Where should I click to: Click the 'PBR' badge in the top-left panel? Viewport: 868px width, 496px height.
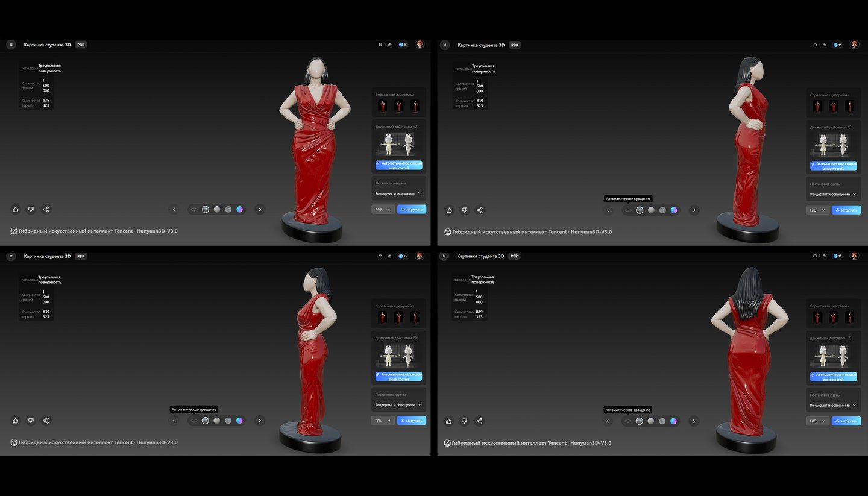(x=81, y=45)
